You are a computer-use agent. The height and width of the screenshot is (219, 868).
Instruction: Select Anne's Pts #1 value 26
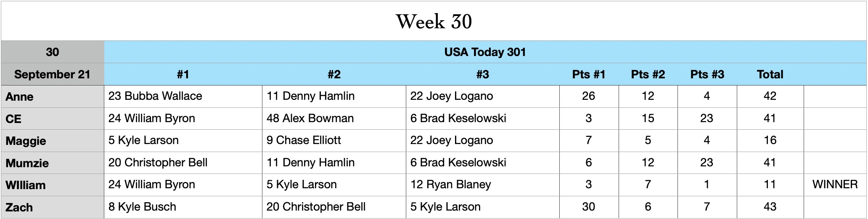[x=588, y=96]
